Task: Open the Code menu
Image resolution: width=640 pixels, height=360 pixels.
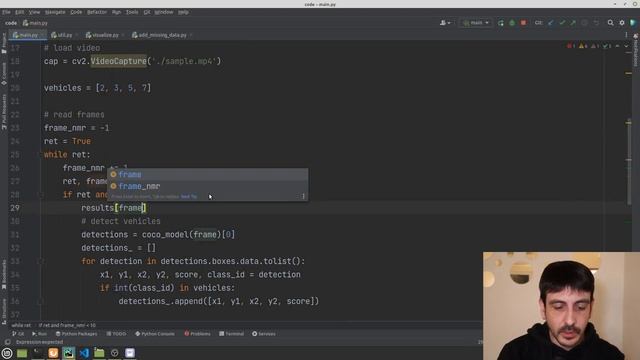Action: 76,12
